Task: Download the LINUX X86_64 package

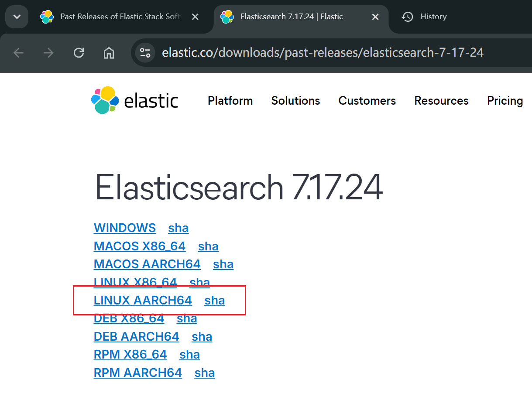Action: 135,283
